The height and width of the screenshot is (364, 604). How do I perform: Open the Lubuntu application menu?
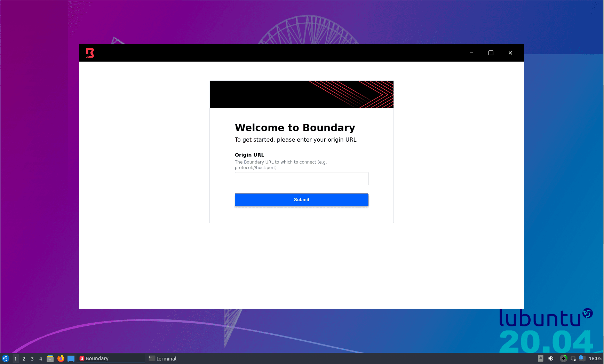click(6, 358)
